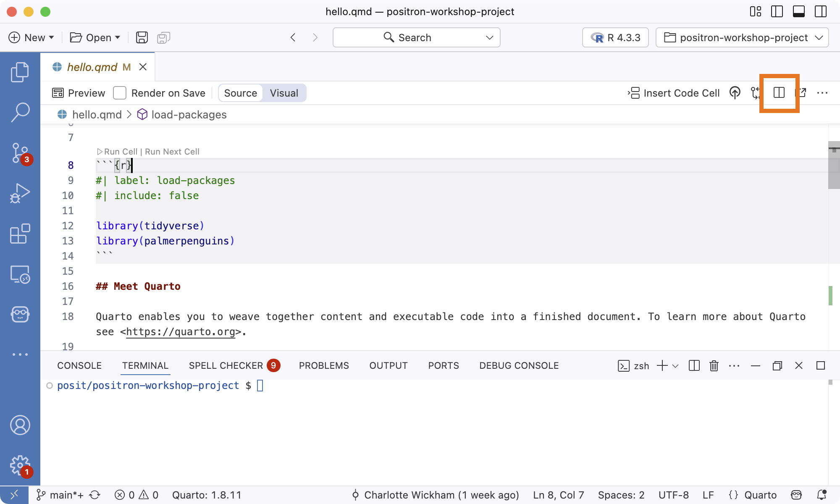Click the Save All icon
Screen dimensions: 840x504
point(163,38)
